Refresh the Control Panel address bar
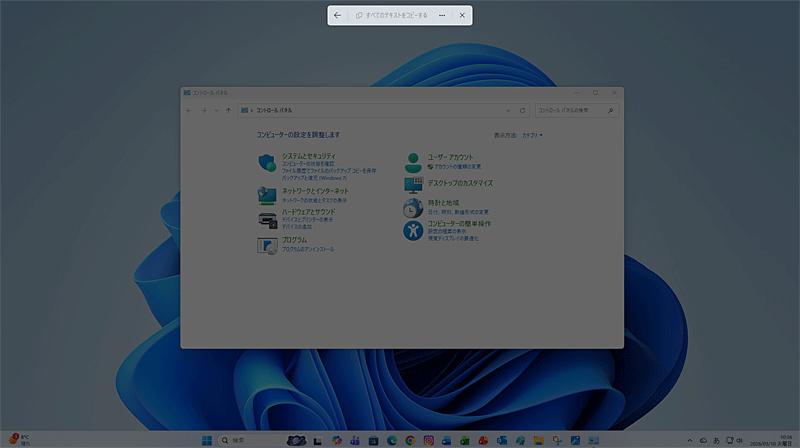Viewport: 800px width, 448px height. pyautogui.click(x=522, y=110)
